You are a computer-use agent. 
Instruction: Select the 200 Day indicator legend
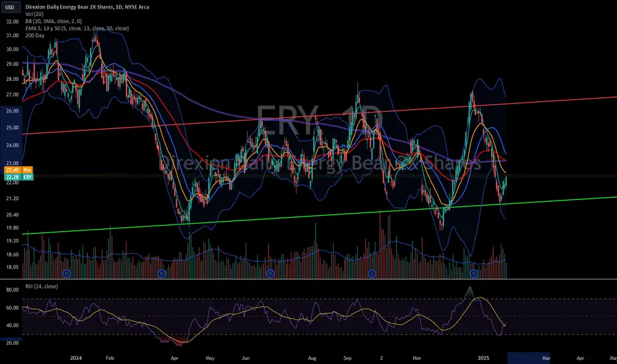click(34, 36)
